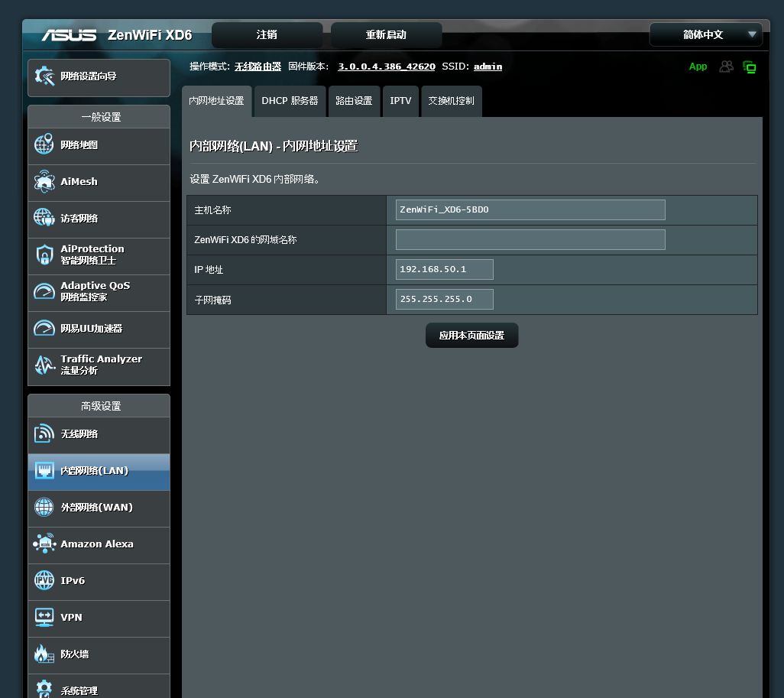Click the Traffic Analyzer icon

tap(44, 365)
